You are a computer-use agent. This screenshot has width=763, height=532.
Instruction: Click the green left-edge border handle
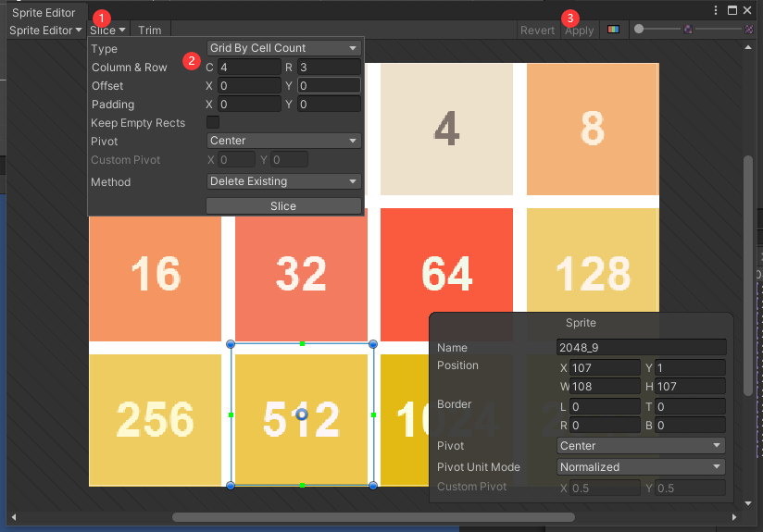pos(231,414)
